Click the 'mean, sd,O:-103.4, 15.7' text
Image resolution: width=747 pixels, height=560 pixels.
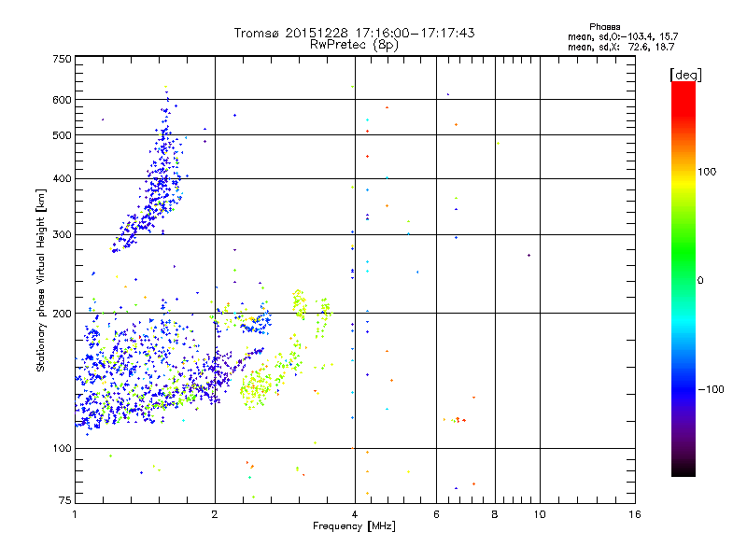tap(623, 37)
